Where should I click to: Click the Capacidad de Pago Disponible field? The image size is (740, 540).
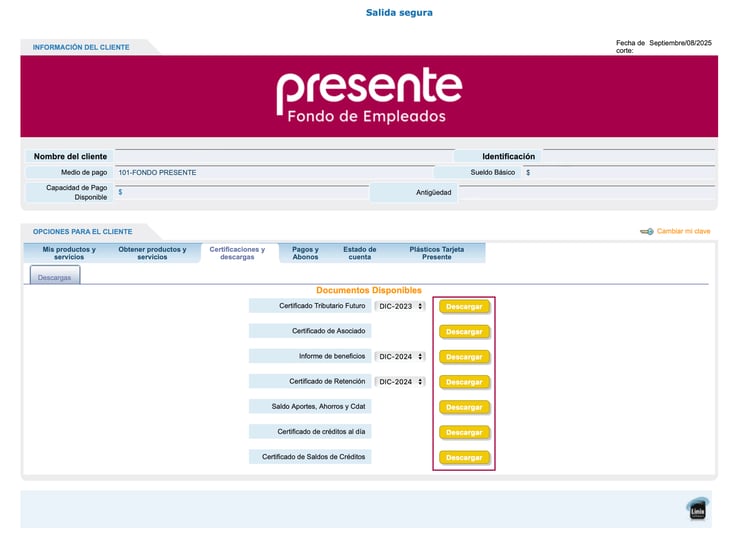[x=242, y=193]
